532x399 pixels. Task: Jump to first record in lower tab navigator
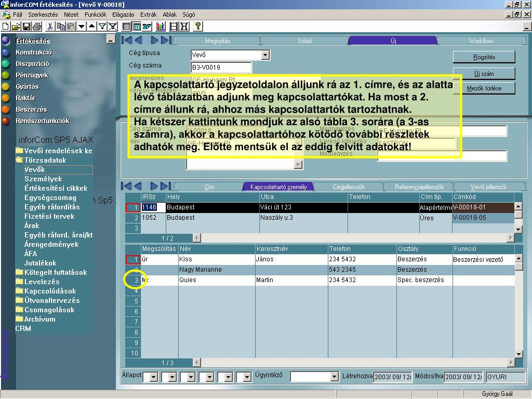(127, 186)
